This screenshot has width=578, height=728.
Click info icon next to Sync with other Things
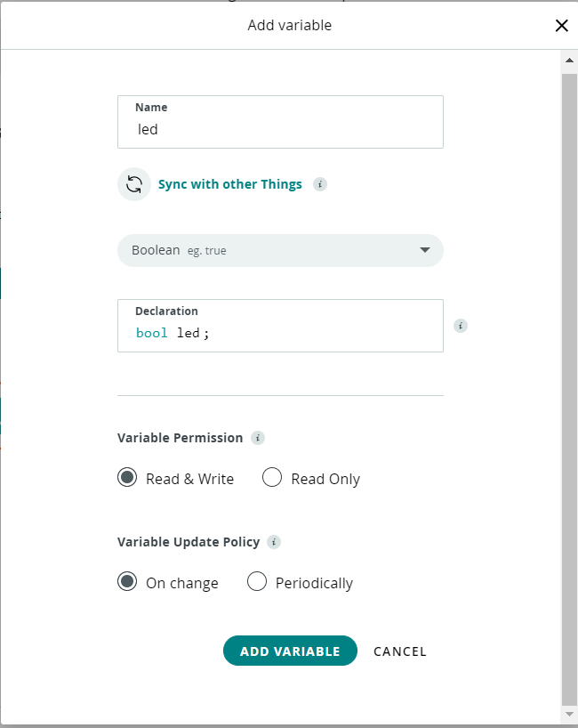[320, 184]
